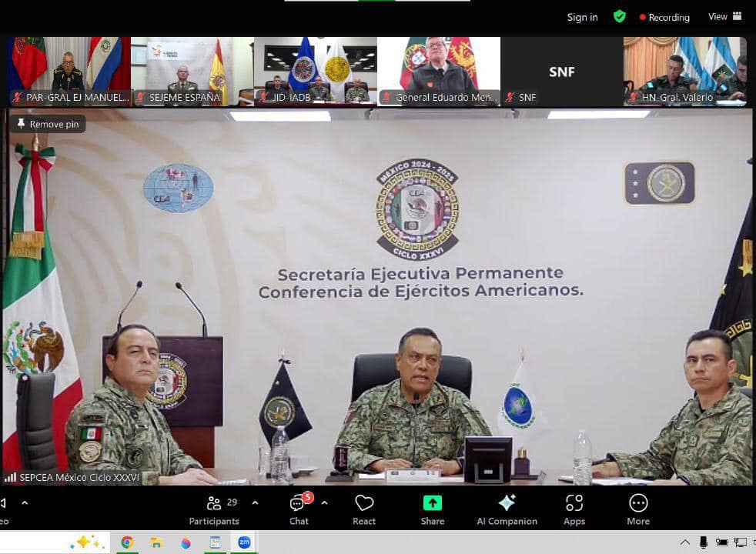Select the General Eduardo Men... video thumbnail
The image size is (756, 554).
(x=439, y=72)
